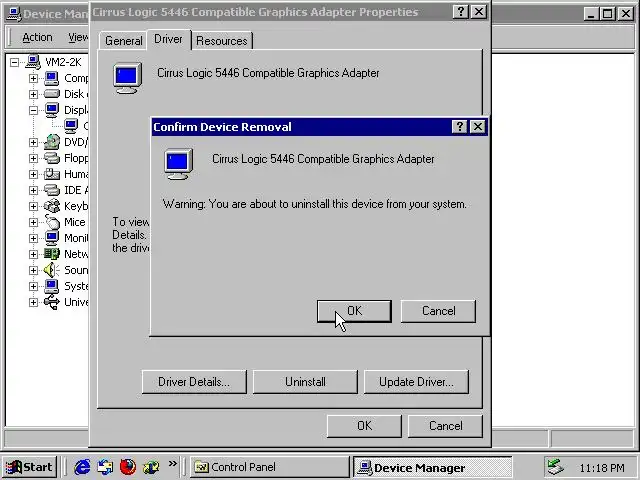Click the Monitors icon
This screenshot has height=480, width=640.
[52, 238]
